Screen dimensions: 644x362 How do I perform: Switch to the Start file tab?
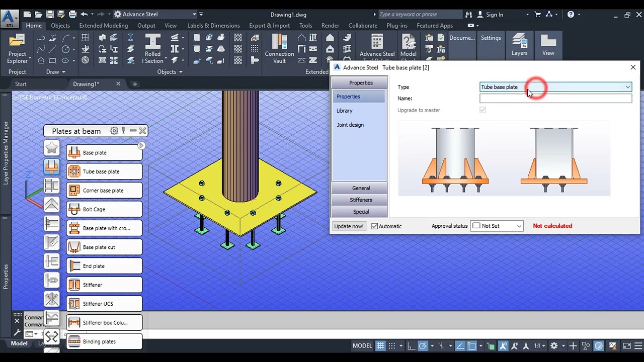tap(21, 84)
